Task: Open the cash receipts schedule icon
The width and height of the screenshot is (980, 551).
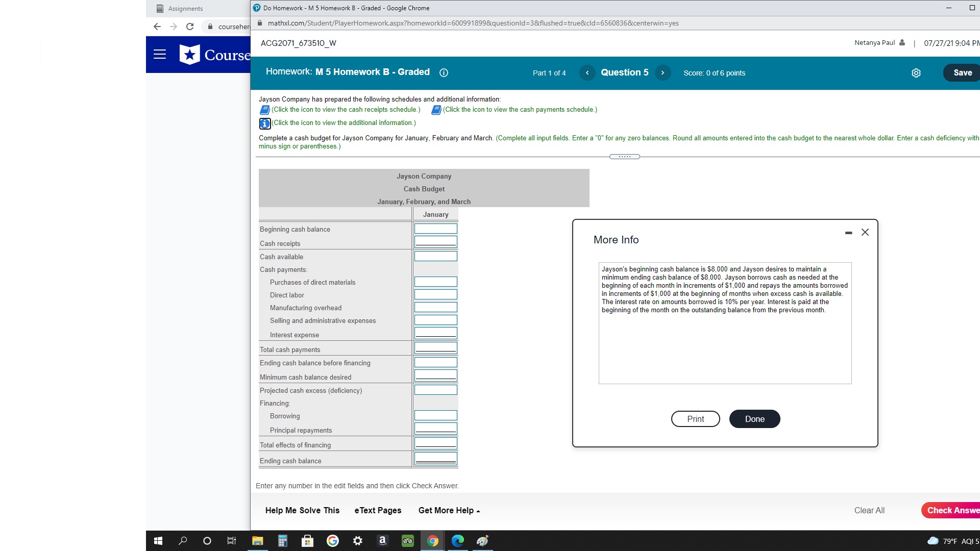Action: (x=264, y=110)
